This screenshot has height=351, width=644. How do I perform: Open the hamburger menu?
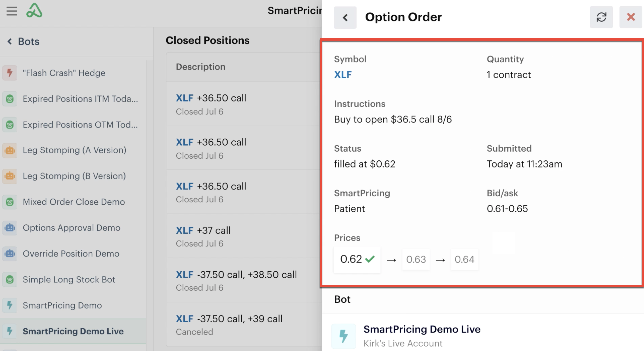tap(12, 11)
